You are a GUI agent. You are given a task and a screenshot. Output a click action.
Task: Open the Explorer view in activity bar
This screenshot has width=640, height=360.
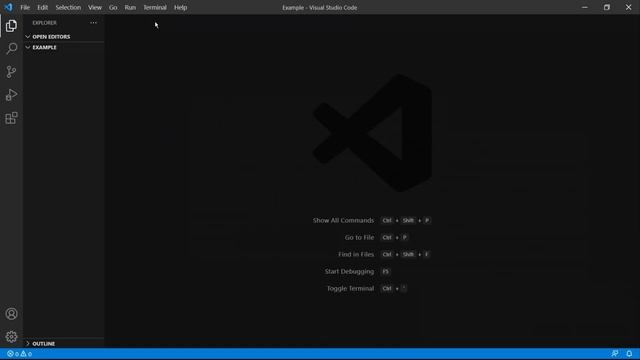click(11, 26)
